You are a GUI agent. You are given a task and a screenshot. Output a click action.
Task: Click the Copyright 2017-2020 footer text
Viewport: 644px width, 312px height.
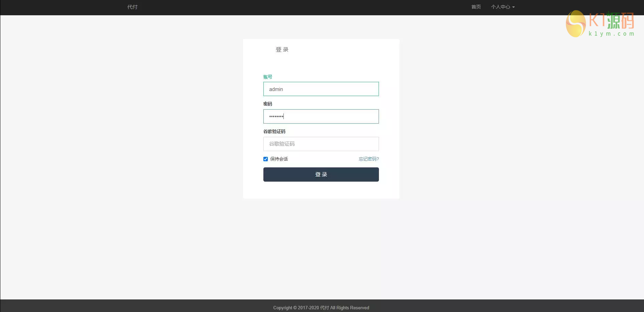coord(321,308)
